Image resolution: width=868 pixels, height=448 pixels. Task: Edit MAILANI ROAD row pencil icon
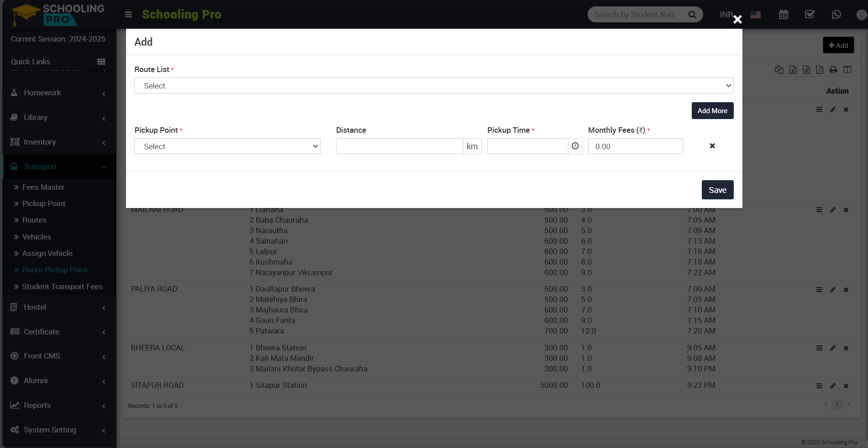click(833, 210)
